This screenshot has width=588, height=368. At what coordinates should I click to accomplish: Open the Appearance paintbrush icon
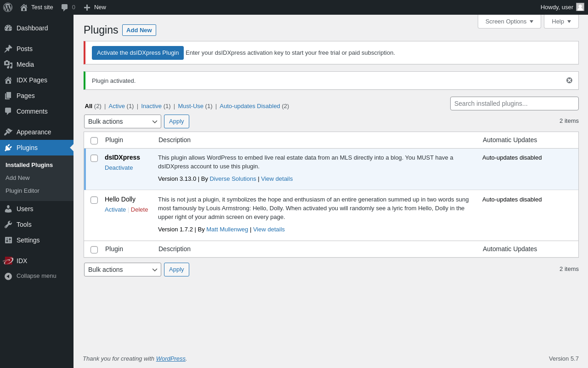coord(8,132)
